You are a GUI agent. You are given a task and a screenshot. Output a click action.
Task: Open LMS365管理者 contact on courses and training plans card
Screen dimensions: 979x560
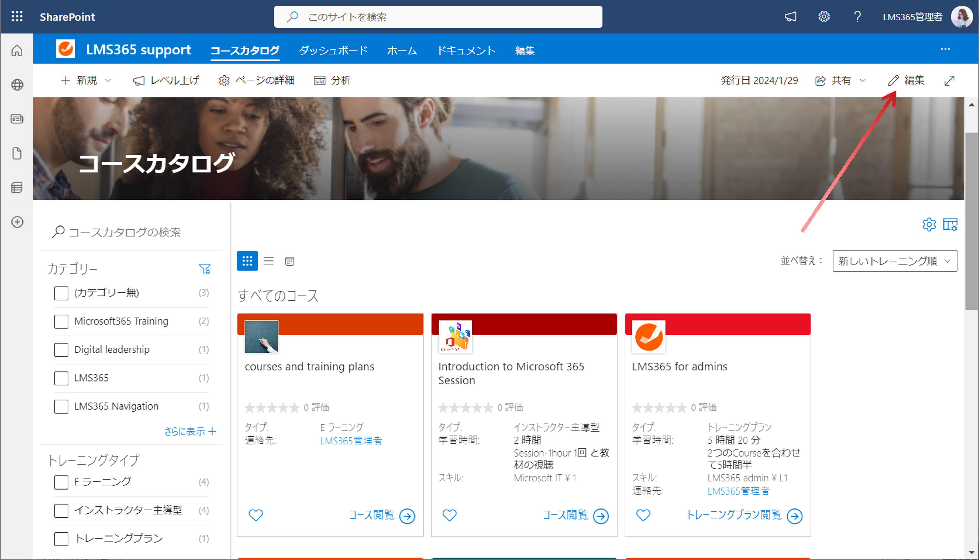point(351,440)
